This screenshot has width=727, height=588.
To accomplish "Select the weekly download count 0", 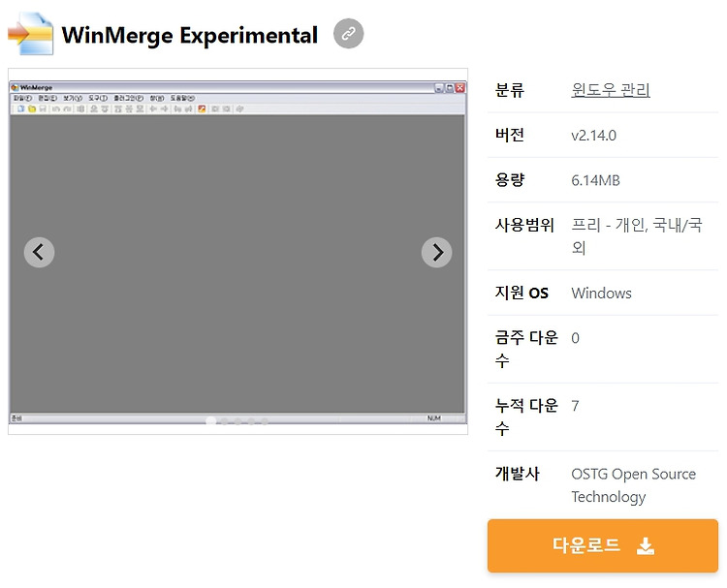I will pos(576,338).
